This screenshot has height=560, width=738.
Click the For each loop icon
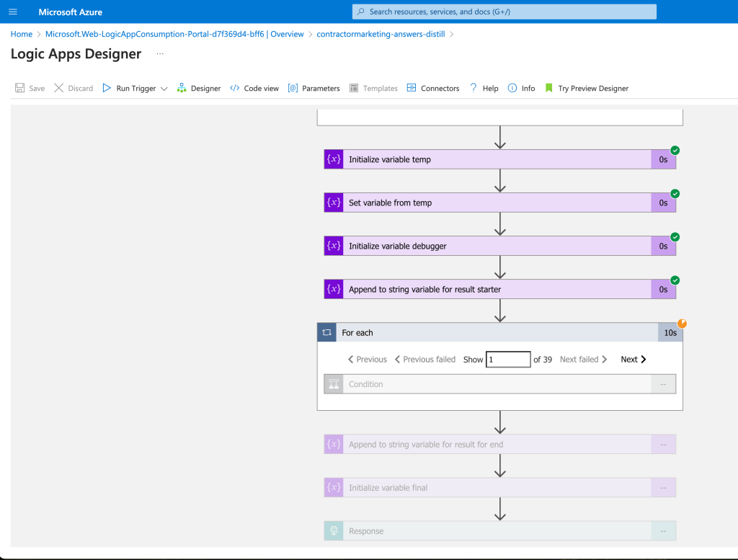pos(326,333)
